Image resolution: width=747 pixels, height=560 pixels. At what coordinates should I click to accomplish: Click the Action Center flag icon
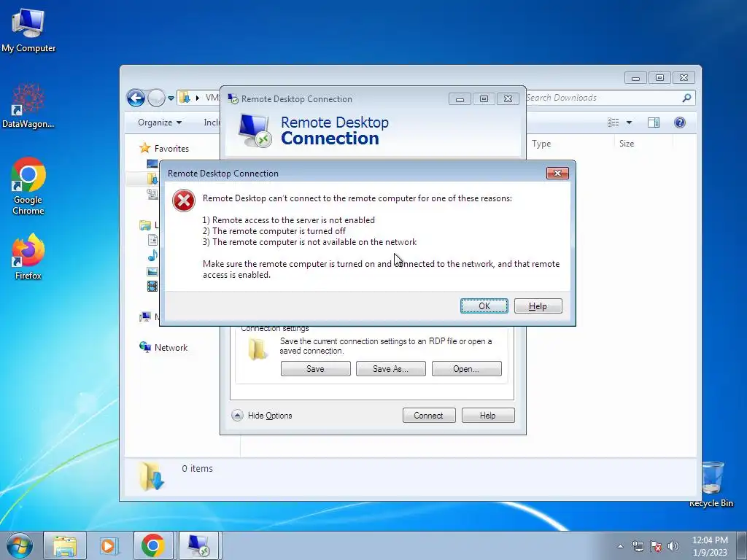click(x=656, y=546)
